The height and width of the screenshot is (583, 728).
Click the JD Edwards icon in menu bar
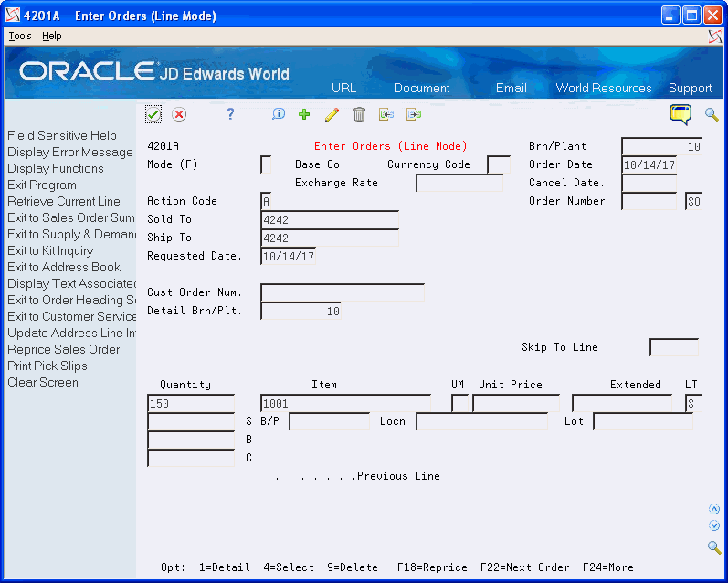(x=715, y=37)
